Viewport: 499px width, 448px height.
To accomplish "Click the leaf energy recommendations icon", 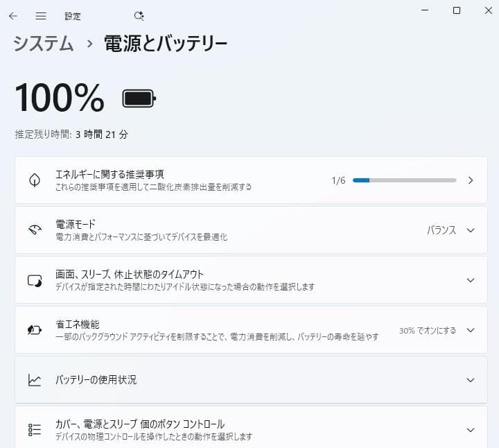I will tap(35, 180).
